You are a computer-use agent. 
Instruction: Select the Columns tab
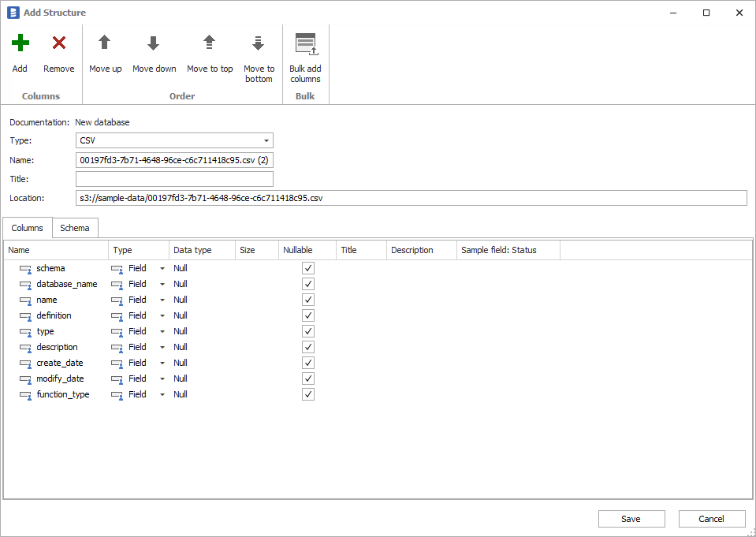pyautogui.click(x=28, y=228)
